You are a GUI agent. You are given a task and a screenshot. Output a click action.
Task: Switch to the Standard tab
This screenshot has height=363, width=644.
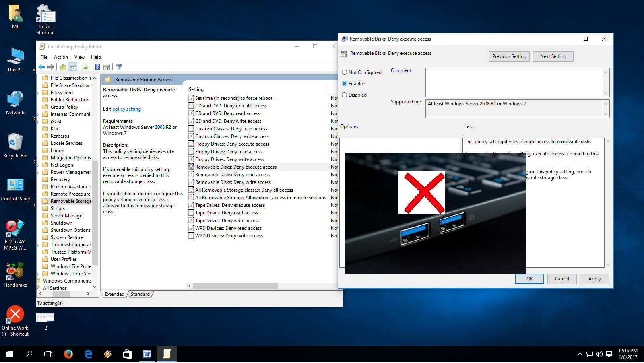(x=140, y=294)
